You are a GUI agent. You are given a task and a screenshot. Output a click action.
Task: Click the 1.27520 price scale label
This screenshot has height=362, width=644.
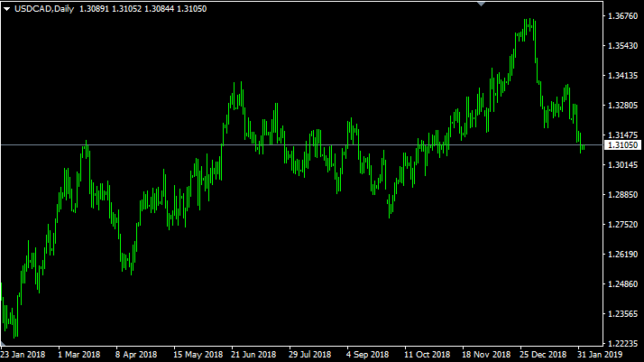tap(622, 225)
